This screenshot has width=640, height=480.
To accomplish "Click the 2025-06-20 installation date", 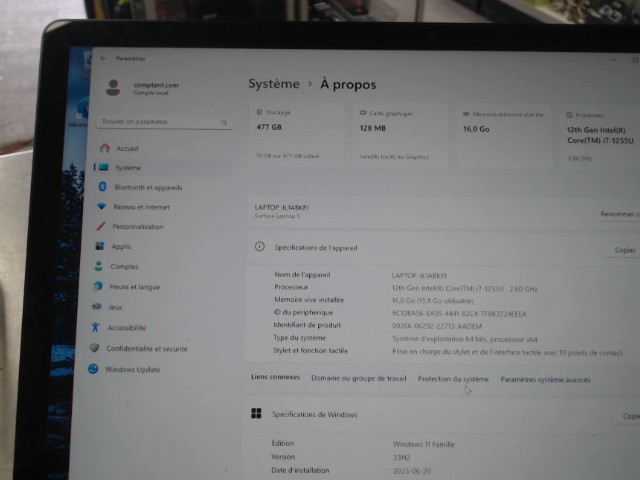I will point(412,471).
